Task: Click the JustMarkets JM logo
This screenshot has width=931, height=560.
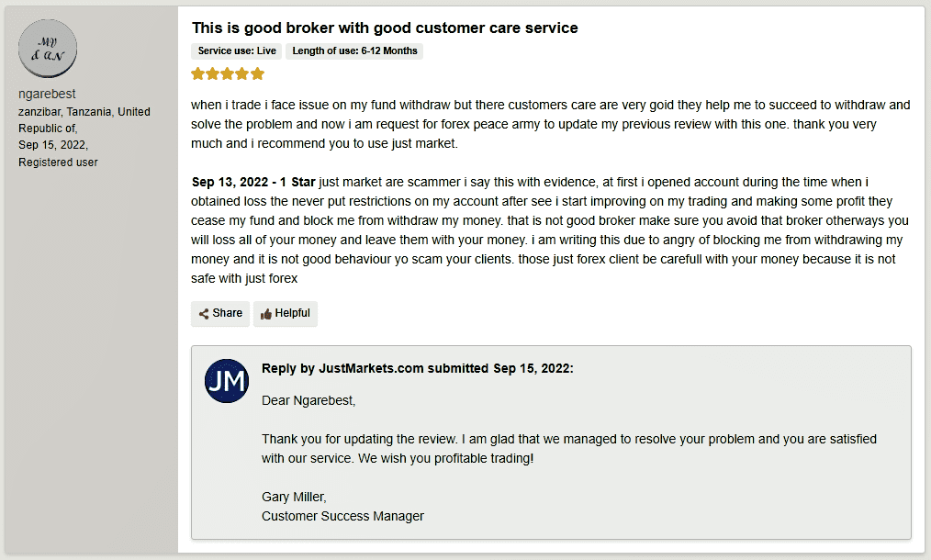Action: [x=227, y=381]
